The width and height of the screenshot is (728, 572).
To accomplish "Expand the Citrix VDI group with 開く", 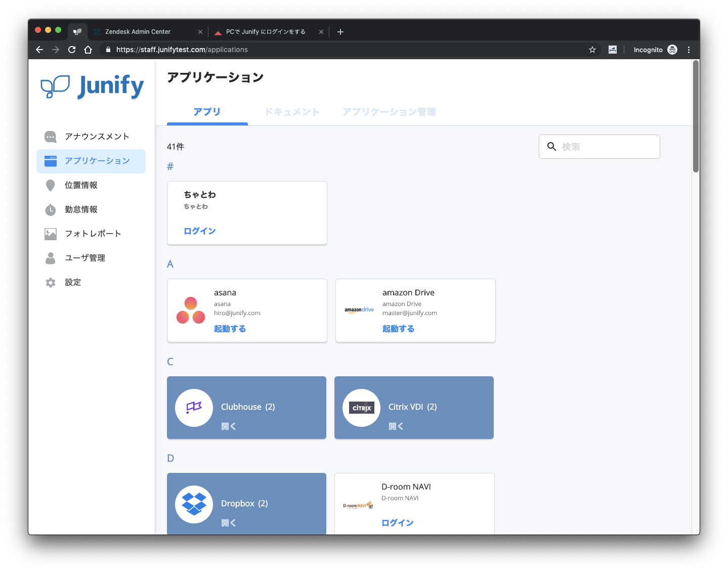I will coord(396,426).
